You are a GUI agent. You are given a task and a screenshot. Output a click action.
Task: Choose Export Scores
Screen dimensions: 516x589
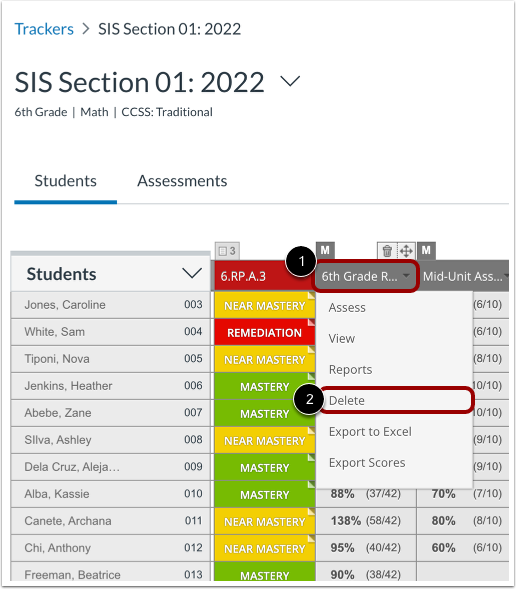point(367,462)
